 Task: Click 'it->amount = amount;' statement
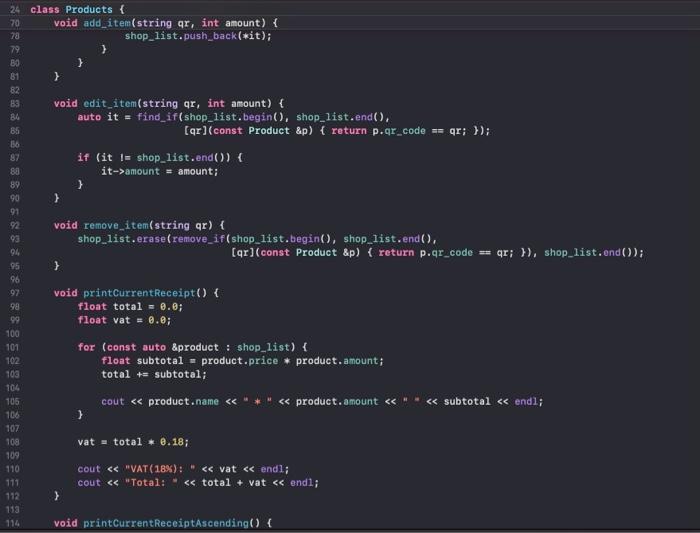coord(159,171)
